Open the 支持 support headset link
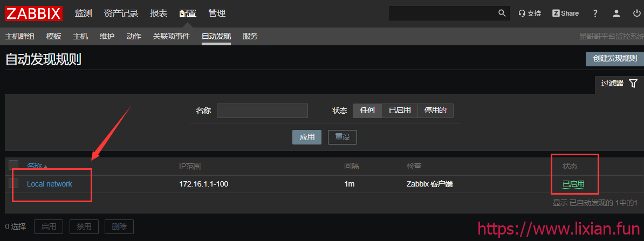Screen dimensions: 644x241 pos(530,13)
